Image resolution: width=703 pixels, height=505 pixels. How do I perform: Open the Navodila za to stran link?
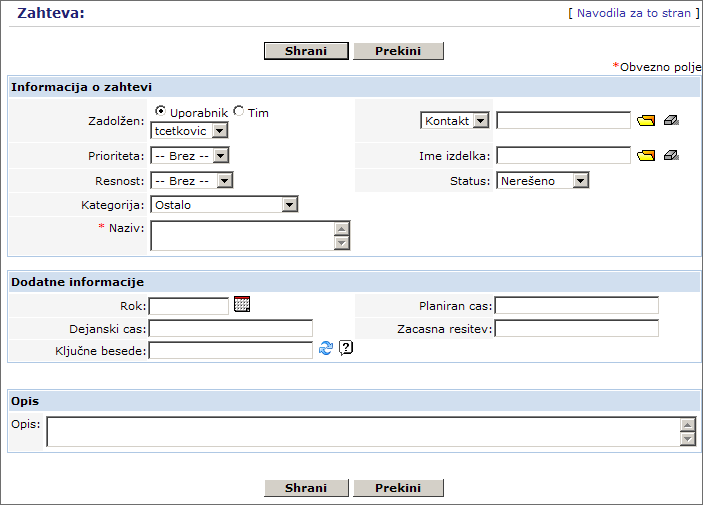click(x=633, y=14)
